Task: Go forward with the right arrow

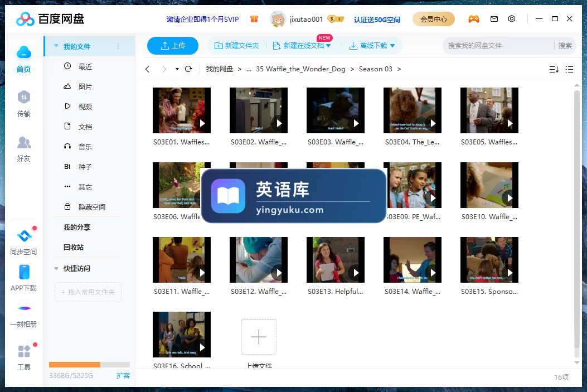Action: tap(164, 69)
